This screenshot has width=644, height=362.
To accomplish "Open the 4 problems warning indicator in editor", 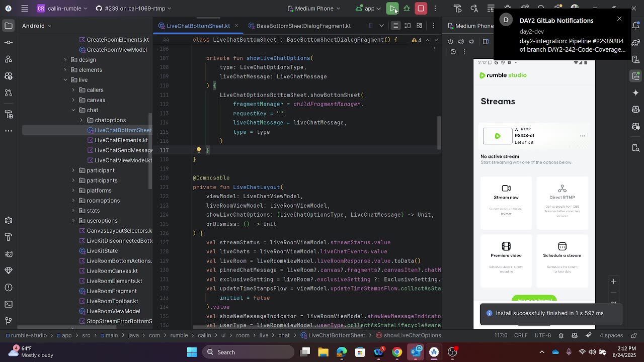I will (417, 40).
